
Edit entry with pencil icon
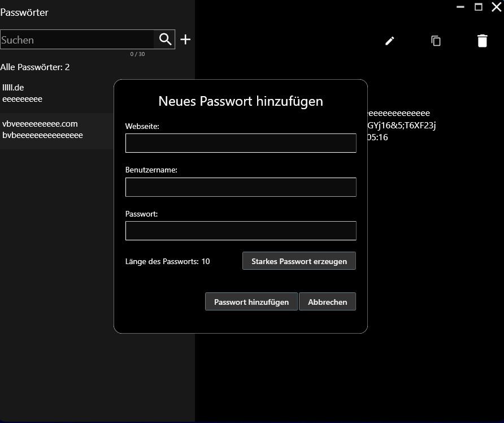click(x=389, y=41)
